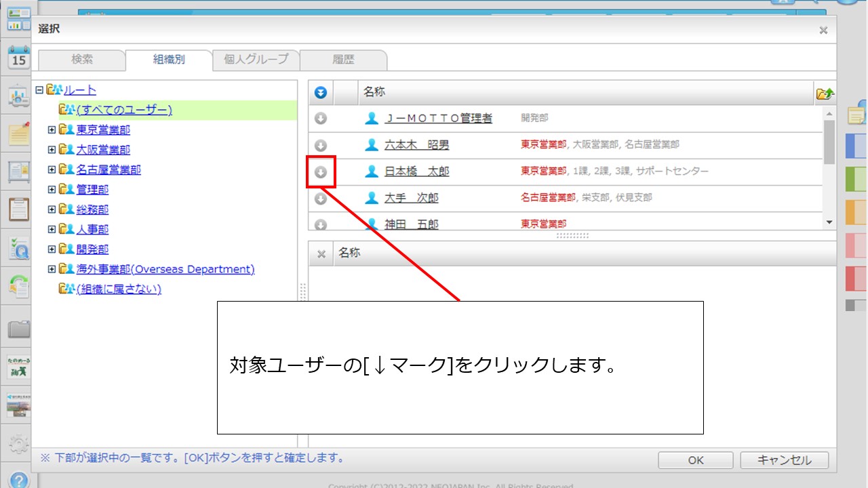This screenshot has width=868, height=488.
Task: Click the help question mark icon in sidebar
Action: pyautogui.click(x=18, y=479)
